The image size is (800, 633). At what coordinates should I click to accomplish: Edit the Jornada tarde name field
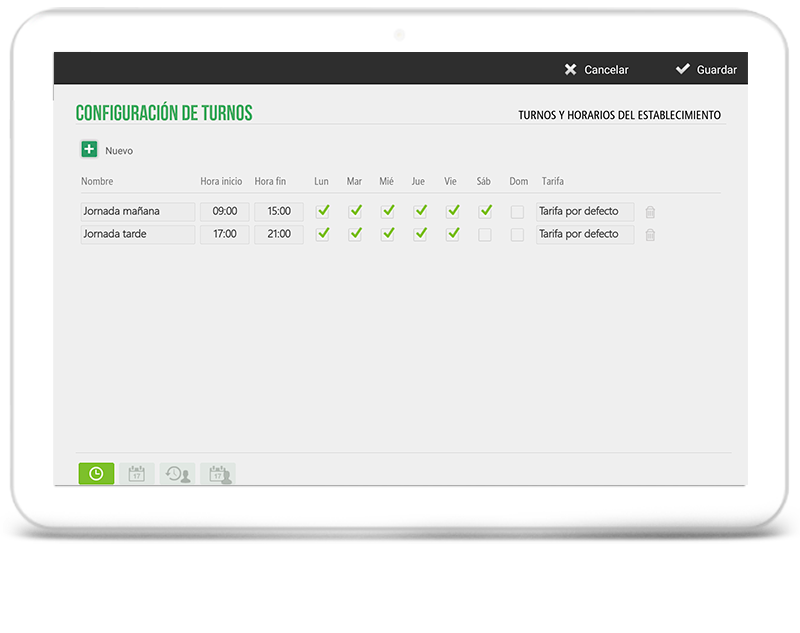coord(138,234)
